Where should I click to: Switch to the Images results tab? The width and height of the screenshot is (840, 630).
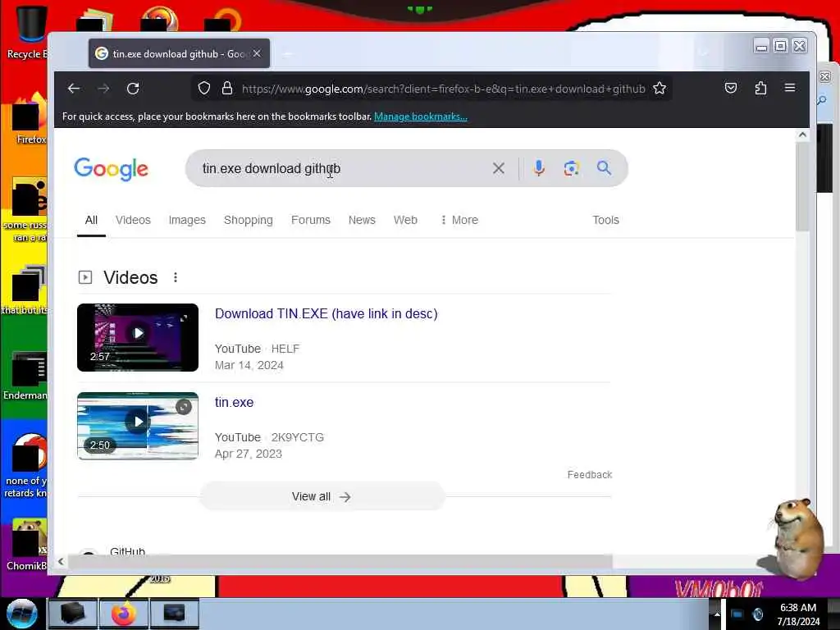pyautogui.click(x=187, y=220)
